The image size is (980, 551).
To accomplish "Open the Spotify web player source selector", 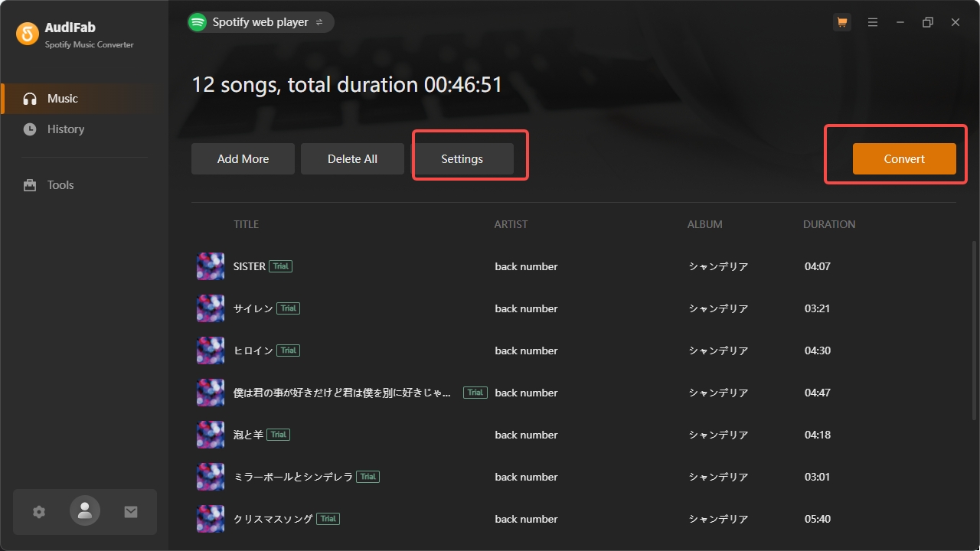I will click(x=260, y=22).
